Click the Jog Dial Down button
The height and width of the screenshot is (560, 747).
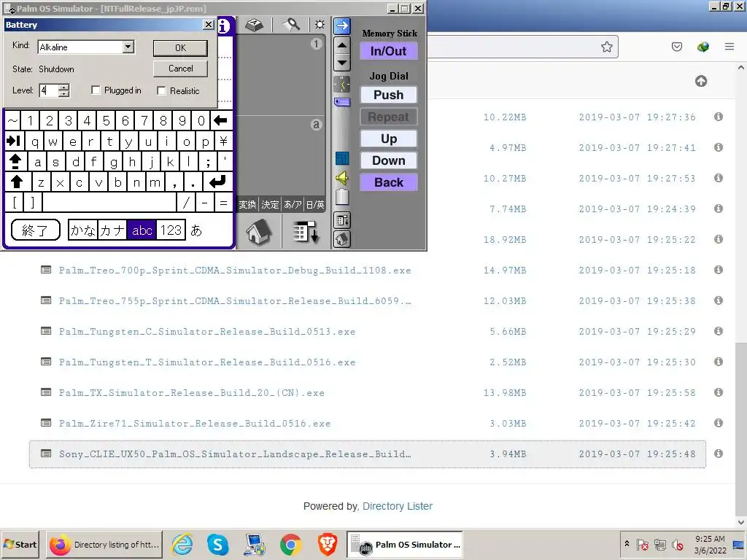(388, 160)
